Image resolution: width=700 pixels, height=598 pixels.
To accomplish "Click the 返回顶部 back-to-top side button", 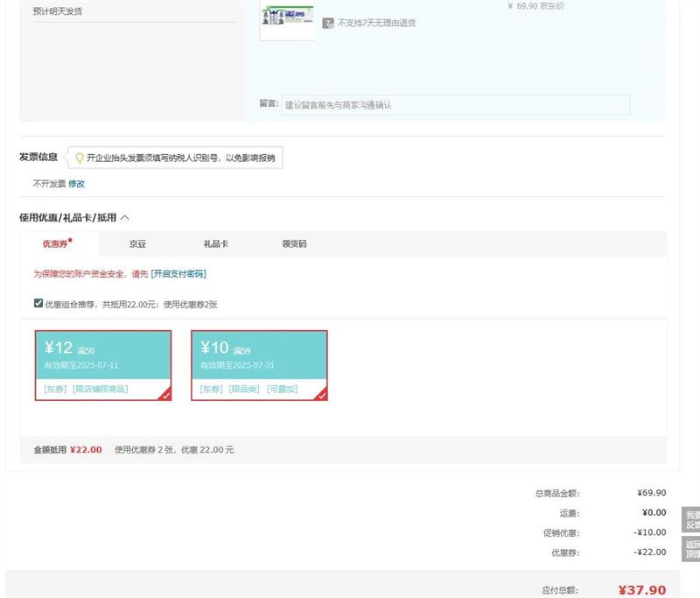I will click(x=691, y=549).
